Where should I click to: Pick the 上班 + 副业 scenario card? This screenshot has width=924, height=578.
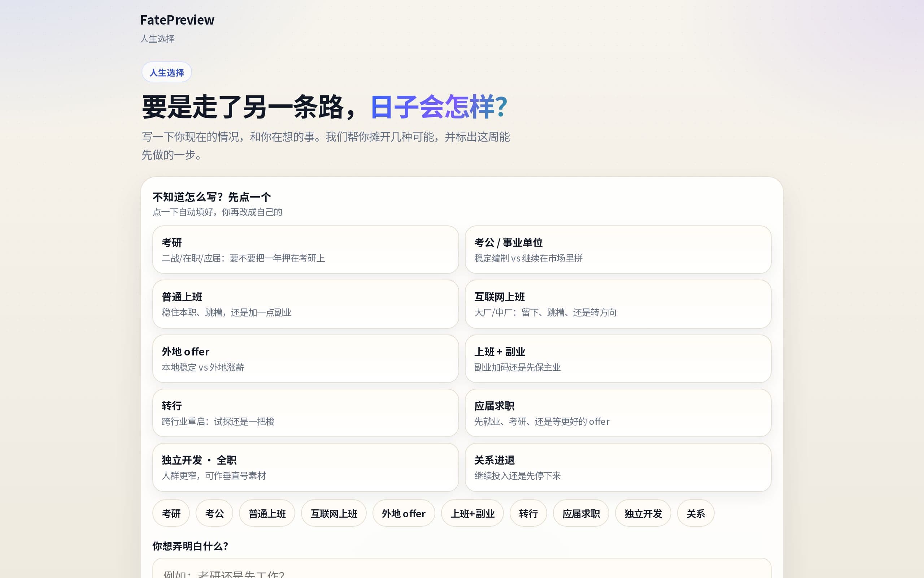tap(618, 359)
